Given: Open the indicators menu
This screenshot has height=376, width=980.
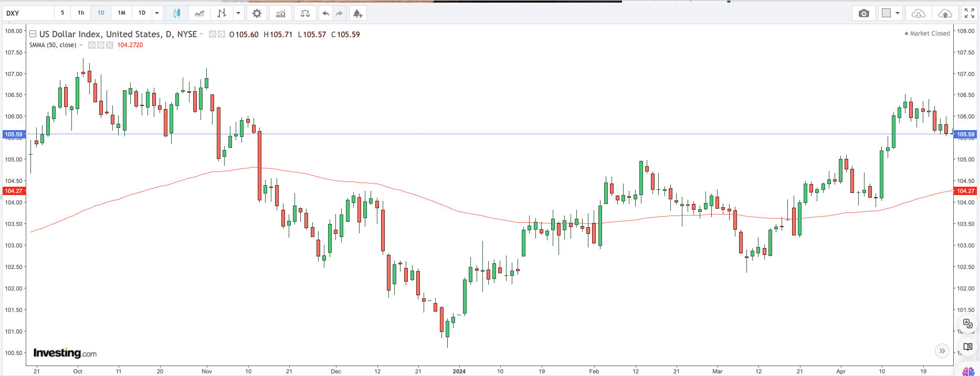Looking at the screenshot, I should click(x=280, y=13).
